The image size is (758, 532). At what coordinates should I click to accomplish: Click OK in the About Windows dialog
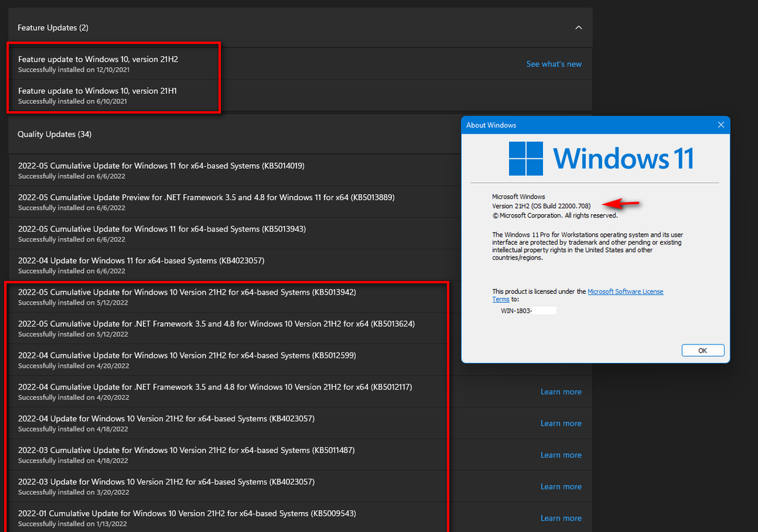(702, 350)
